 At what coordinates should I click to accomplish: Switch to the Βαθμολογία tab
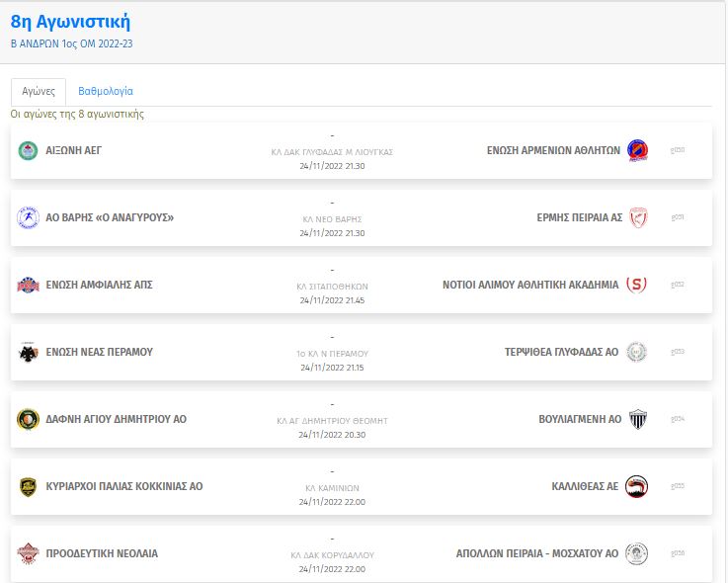coord(106,91)
